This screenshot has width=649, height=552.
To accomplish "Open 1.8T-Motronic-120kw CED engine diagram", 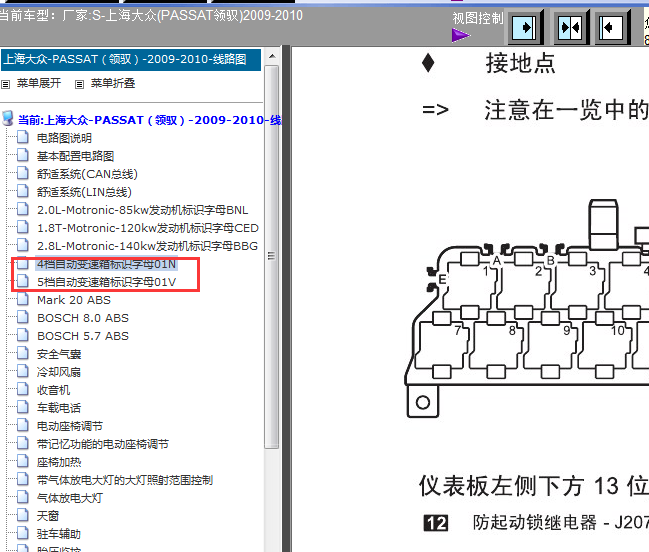I will tap(148, 228).
